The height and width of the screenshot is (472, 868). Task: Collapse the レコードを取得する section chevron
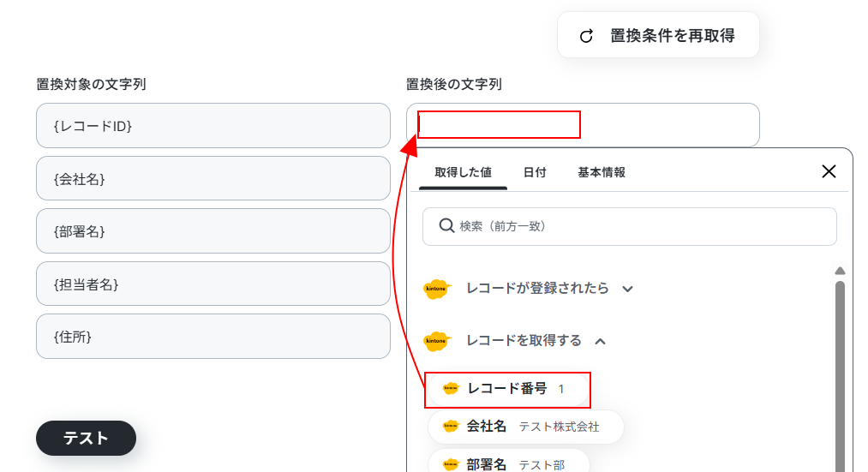(600, 342)
